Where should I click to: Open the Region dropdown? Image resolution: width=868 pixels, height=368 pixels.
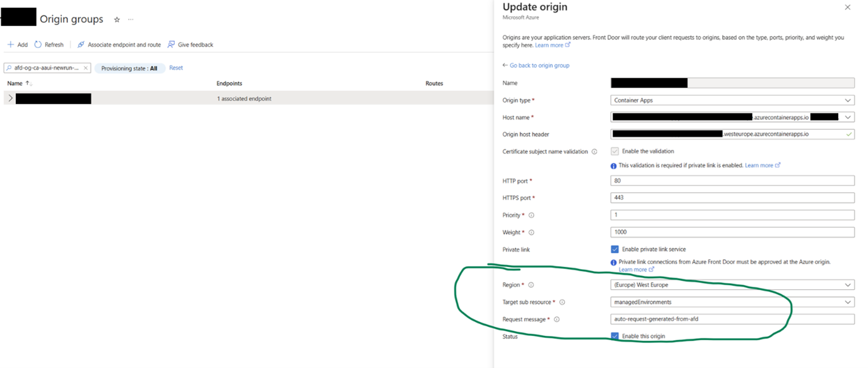pos(732,285)
